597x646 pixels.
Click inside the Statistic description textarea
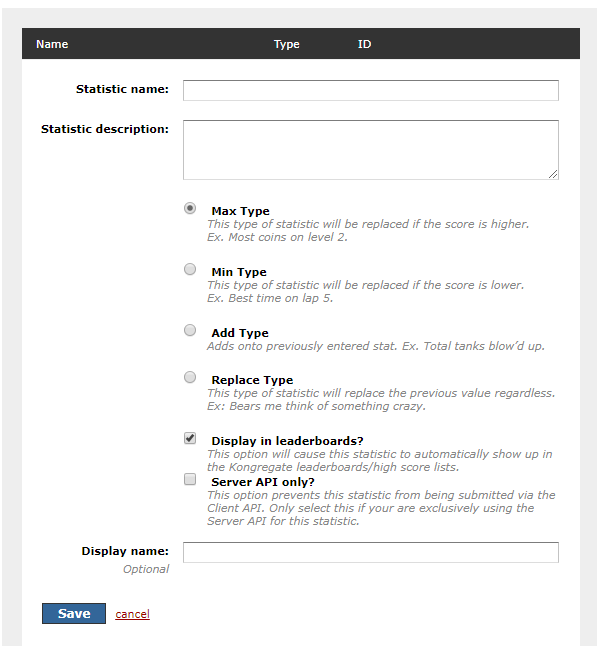pos(371,150)
